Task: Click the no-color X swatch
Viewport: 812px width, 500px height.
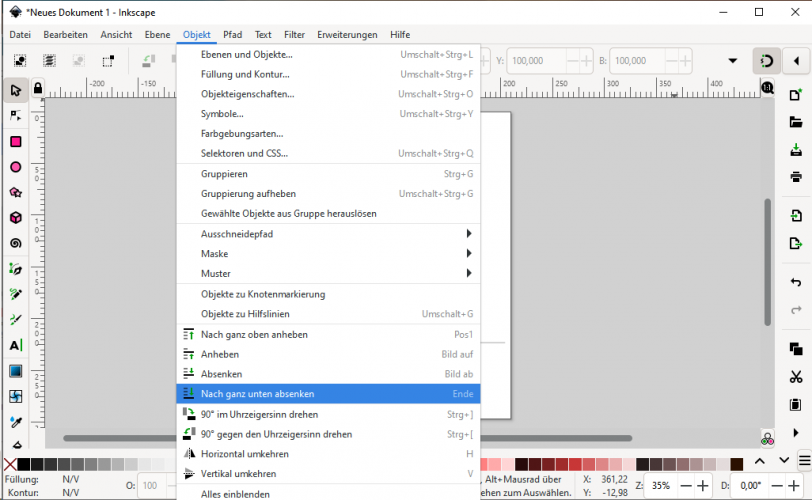Action: (x=10, y=464)
